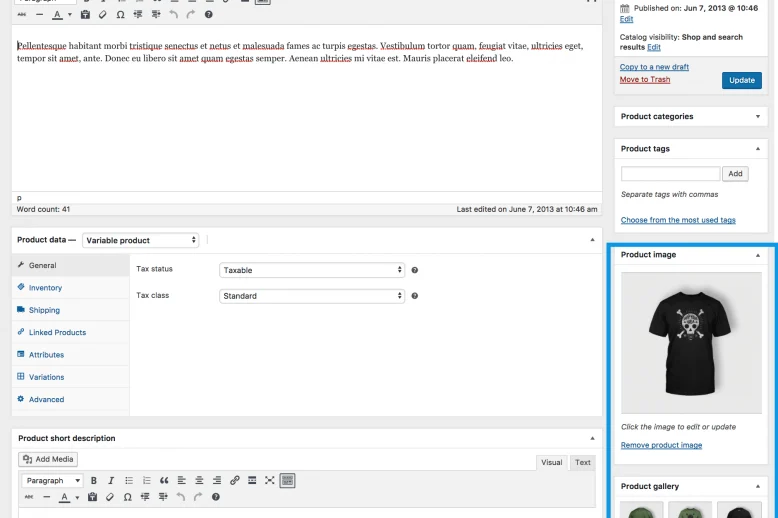Screen dimensions: 778x518
Task: Click the insert link icon in short description
Action: point(235,481)
